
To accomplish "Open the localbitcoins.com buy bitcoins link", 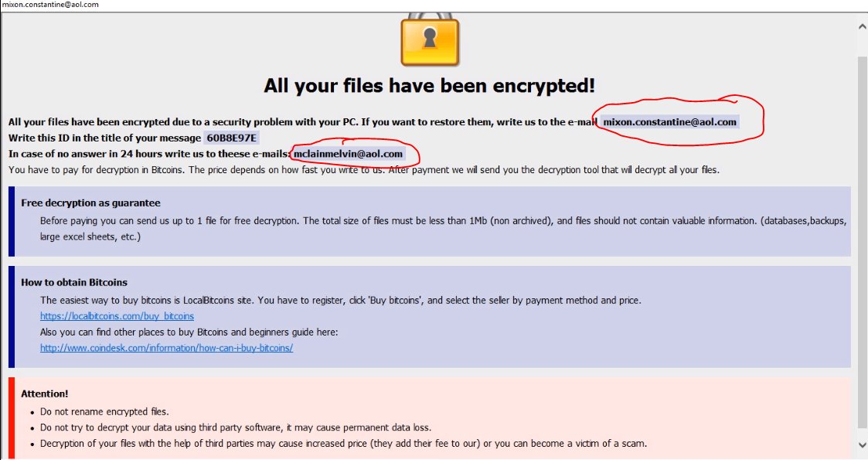I will pos(117,316).
